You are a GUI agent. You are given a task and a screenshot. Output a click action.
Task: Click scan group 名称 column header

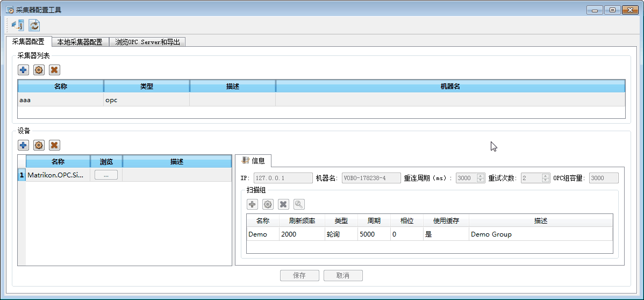pyautogui.click(x=263, y=220)
